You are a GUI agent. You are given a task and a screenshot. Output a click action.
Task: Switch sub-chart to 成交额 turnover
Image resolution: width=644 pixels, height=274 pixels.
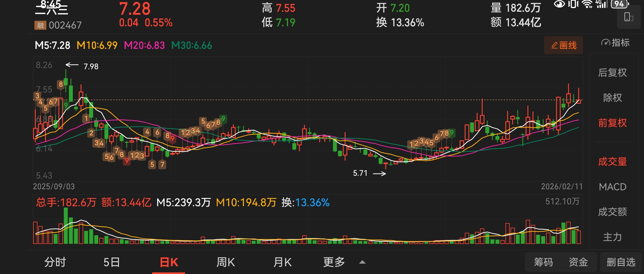(x=612, y=212)
